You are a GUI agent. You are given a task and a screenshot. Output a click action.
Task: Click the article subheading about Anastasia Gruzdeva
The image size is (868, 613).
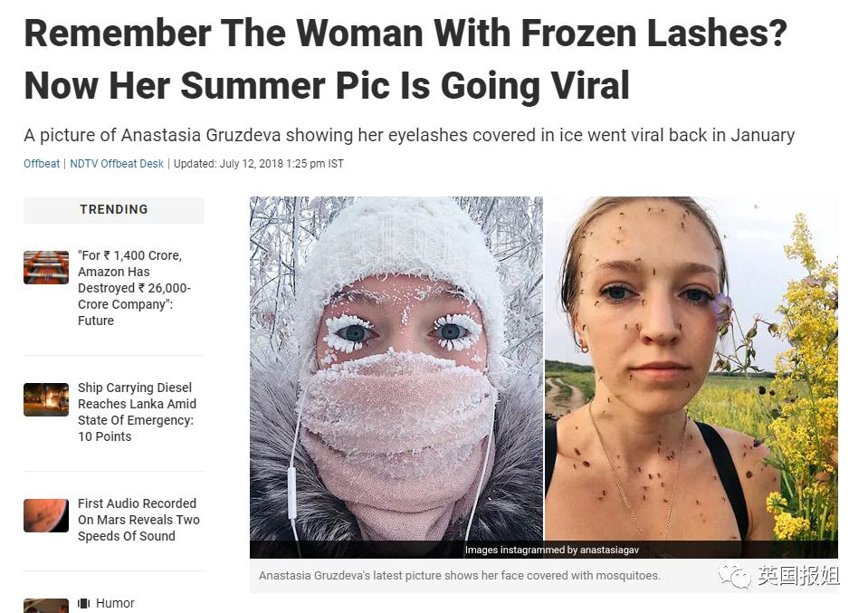pyautogui.click(x=409, y=135)
